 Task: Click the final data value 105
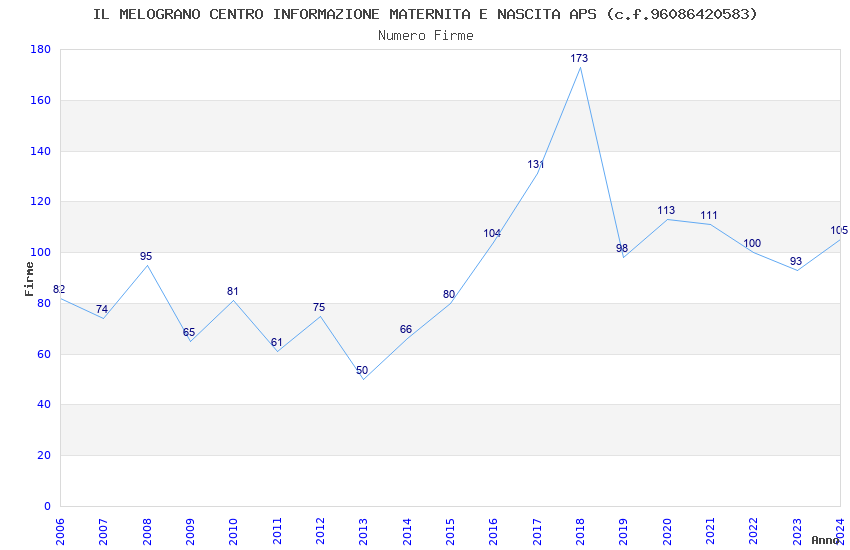point(839,231)
